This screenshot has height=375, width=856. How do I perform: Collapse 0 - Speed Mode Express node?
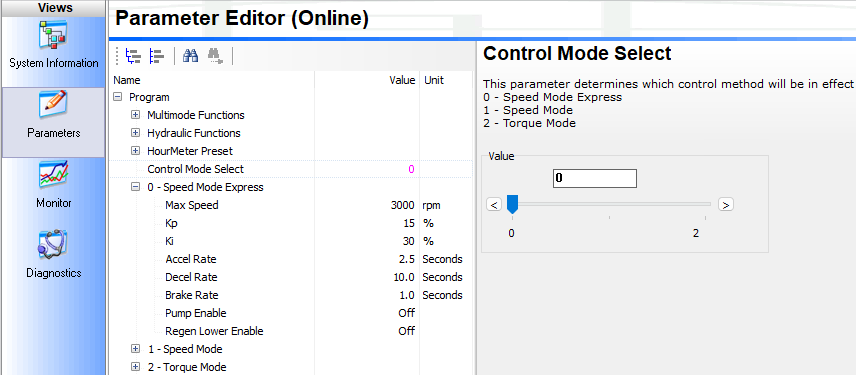135,187
